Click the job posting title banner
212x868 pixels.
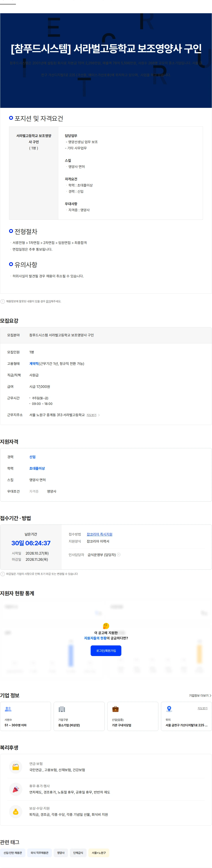106,49
